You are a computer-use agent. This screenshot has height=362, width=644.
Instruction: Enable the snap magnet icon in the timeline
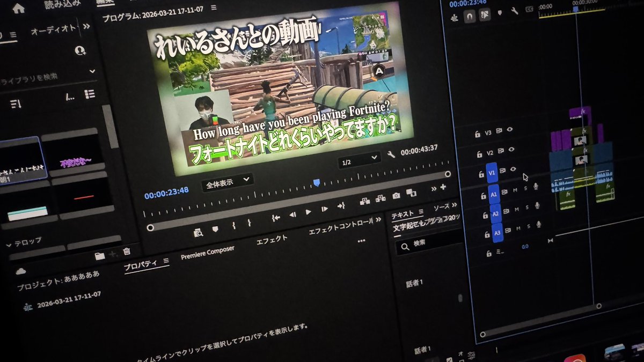coord(470,16)
